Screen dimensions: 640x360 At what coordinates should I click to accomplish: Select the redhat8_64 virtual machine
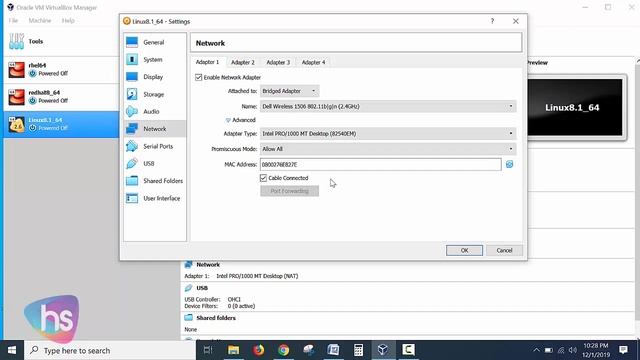pos(61,97)
